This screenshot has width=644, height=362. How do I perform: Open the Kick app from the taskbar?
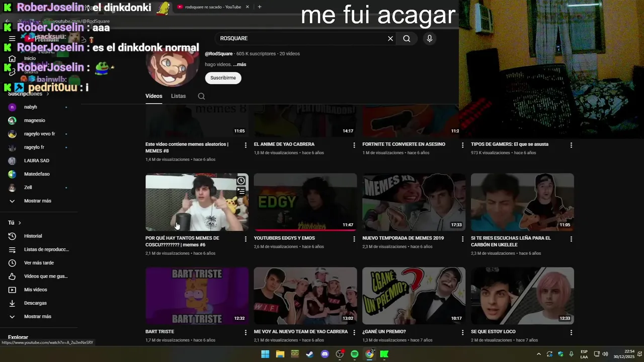[x=384, y=354]
